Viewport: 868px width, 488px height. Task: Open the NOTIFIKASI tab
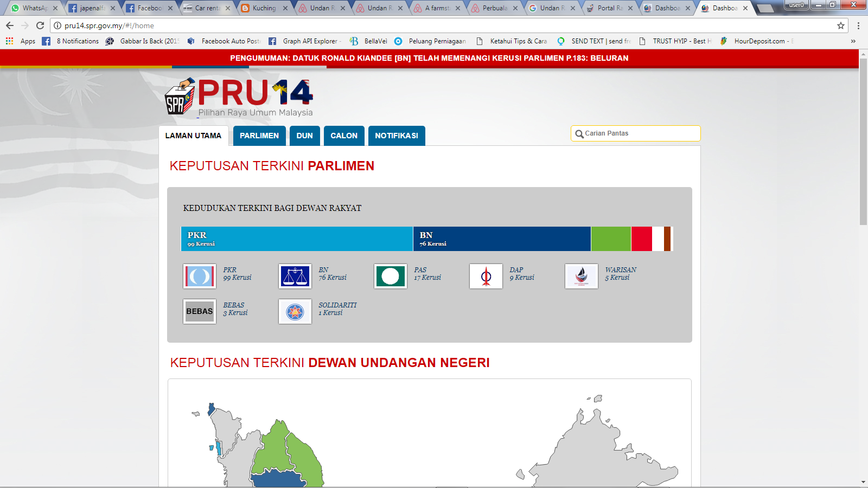(x=397, y=136)
